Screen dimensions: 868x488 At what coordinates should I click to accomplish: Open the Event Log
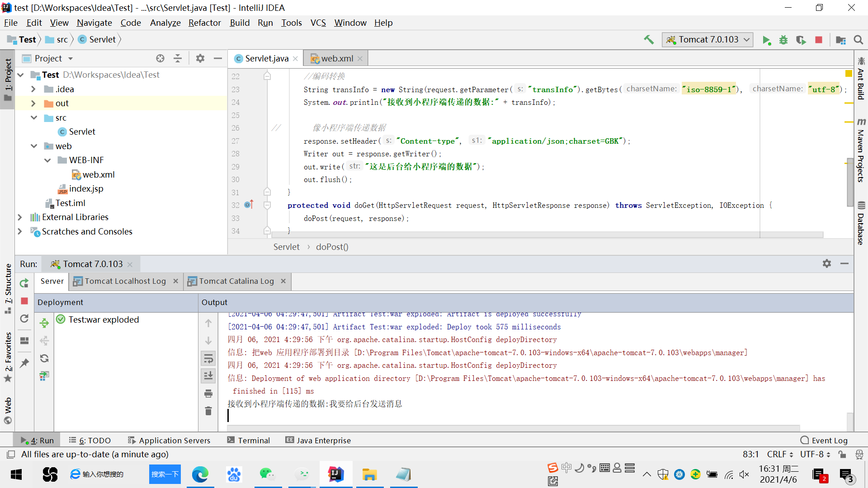point(824,440)
